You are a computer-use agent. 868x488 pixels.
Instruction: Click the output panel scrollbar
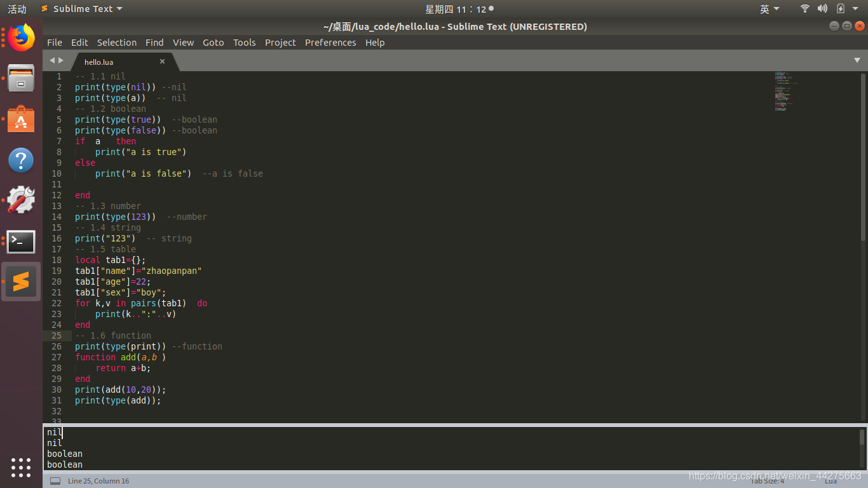click(x=862, y=437)
